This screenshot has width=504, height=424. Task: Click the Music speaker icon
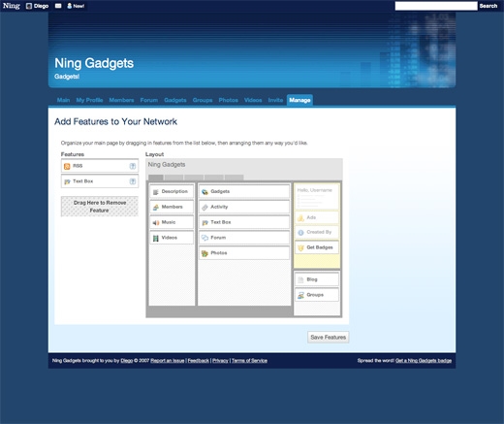(x=156, y=222)
